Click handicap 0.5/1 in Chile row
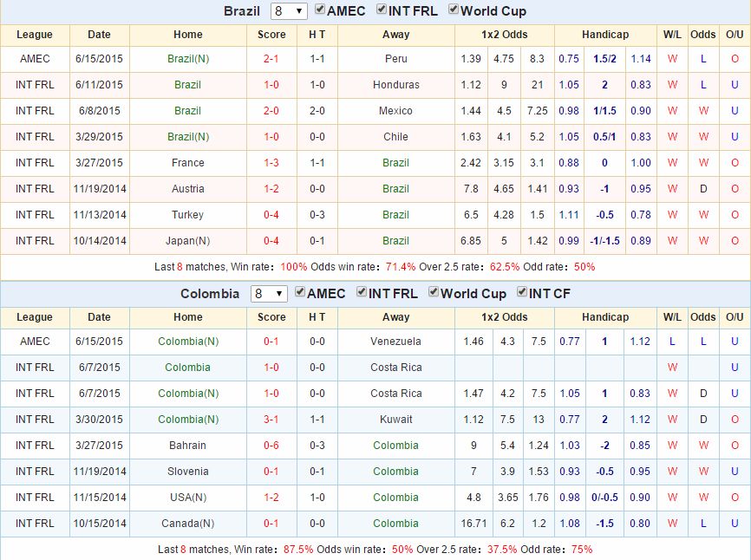The width and height of the screenshot is (751, 560). point(604,137)
